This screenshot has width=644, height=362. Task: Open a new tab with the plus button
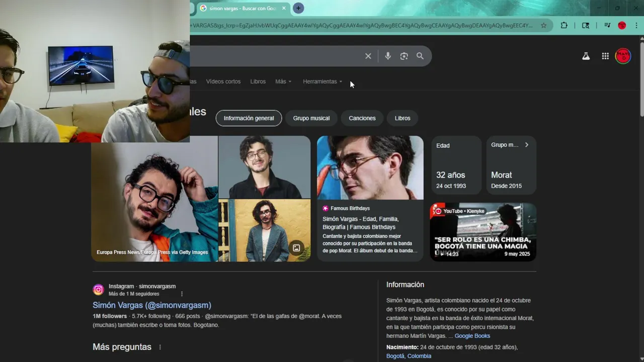point(298,8)
